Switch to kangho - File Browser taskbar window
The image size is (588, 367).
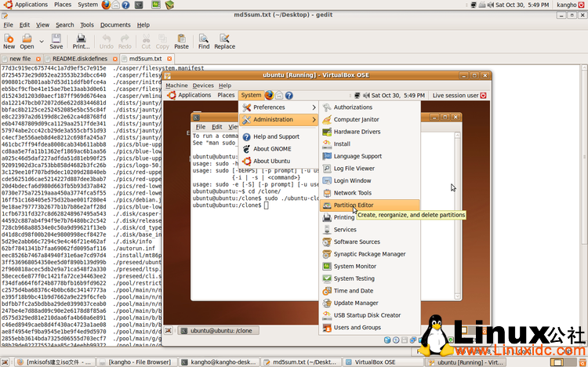[x=136, y=362]
